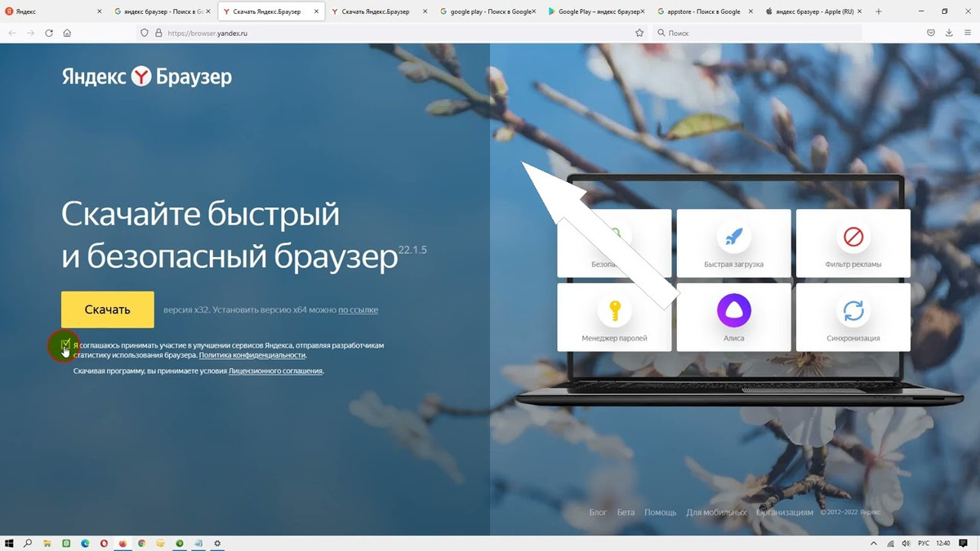This screenshot has width=980, height=551.
Task: Open Microsoft Edge from the taskbar
Action: (85, 543)
